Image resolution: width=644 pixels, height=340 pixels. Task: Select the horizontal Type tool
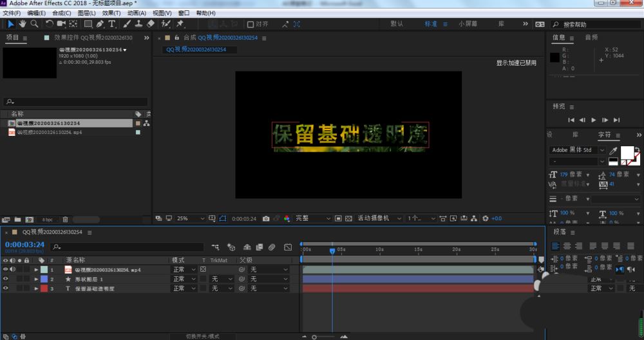click(x=111, y=24)
